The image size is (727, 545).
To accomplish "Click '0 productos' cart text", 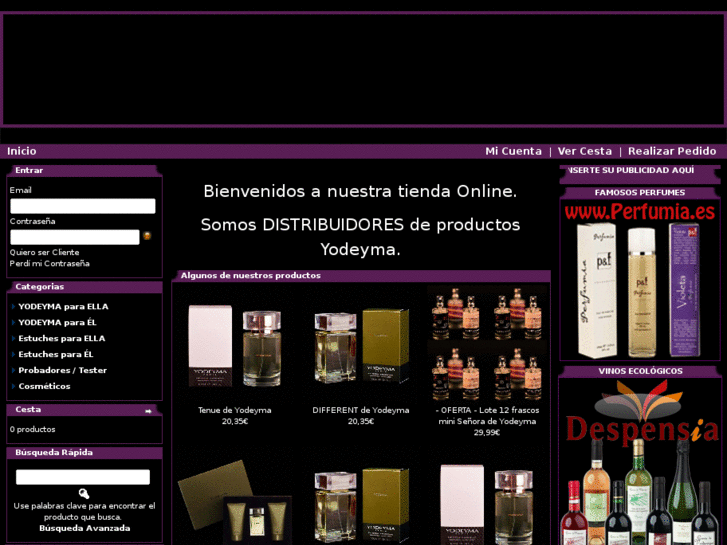I will coord(32,430).
